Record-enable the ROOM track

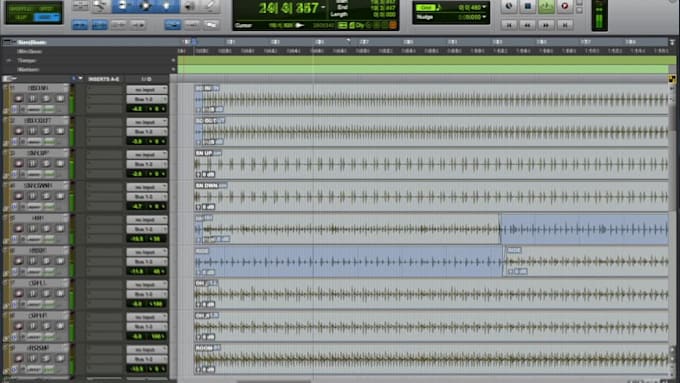(19, 359)
